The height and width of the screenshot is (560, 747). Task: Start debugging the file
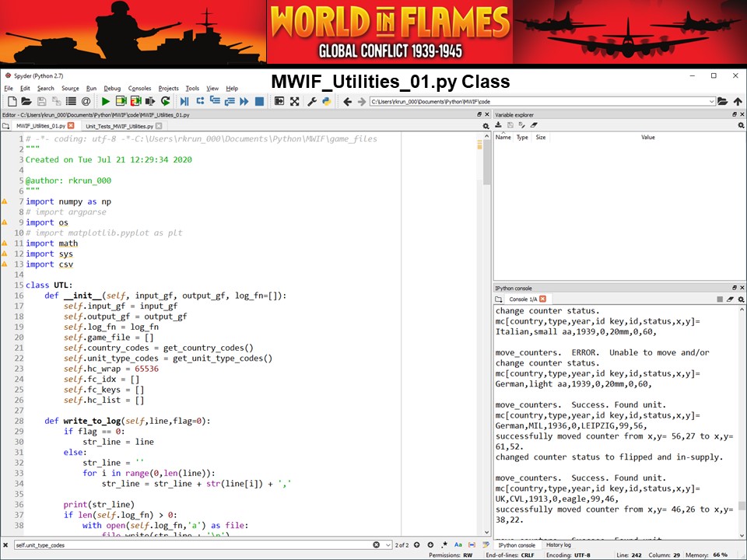coord(184,101)
